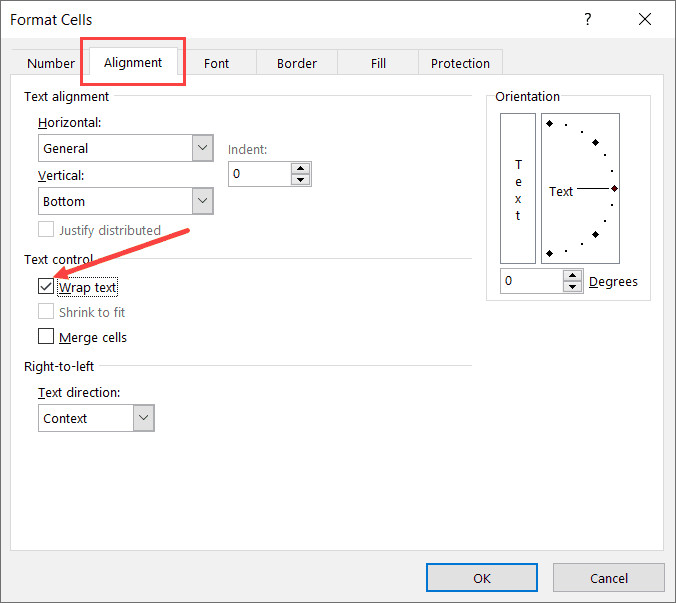Open the Vertical alignment dropdown
Screen dimensions: 676x603
click(203, 201)
